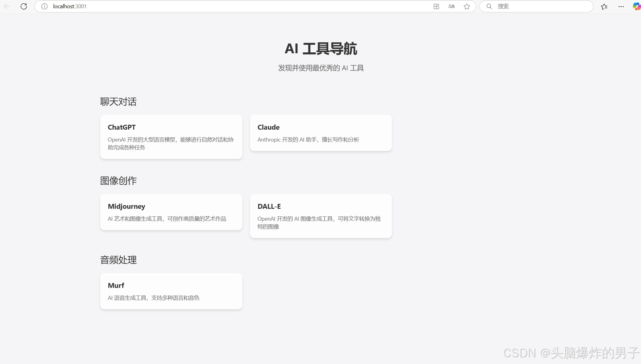Click the browser back arrow
Image resolution: width=641 pixels, height=364 pixels.
click(7, 6)
